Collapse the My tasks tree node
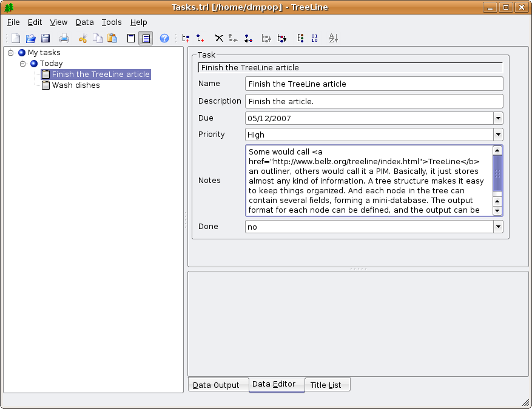This screenshot has width=532, height=409. tap(10, 53)
